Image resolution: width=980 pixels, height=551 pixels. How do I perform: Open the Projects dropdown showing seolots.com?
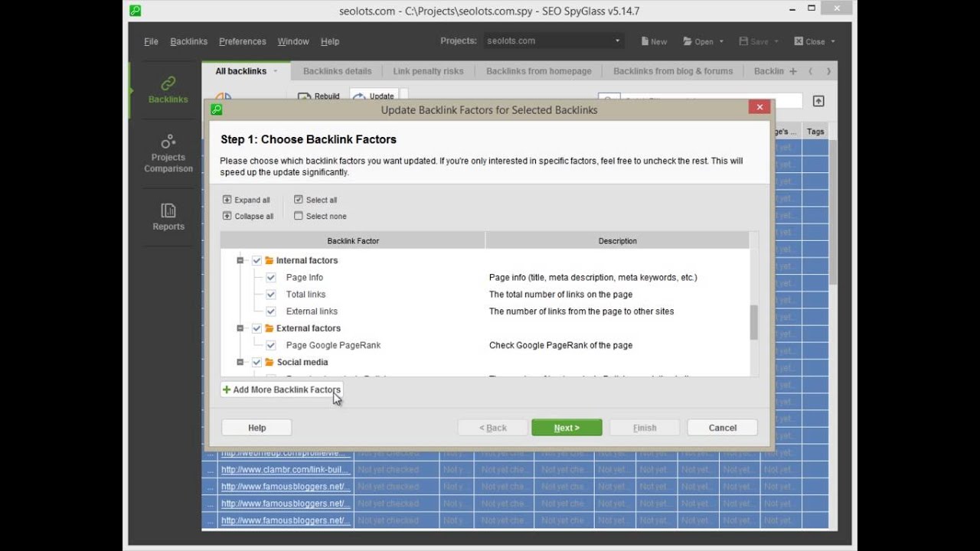(x=554, y=41)
